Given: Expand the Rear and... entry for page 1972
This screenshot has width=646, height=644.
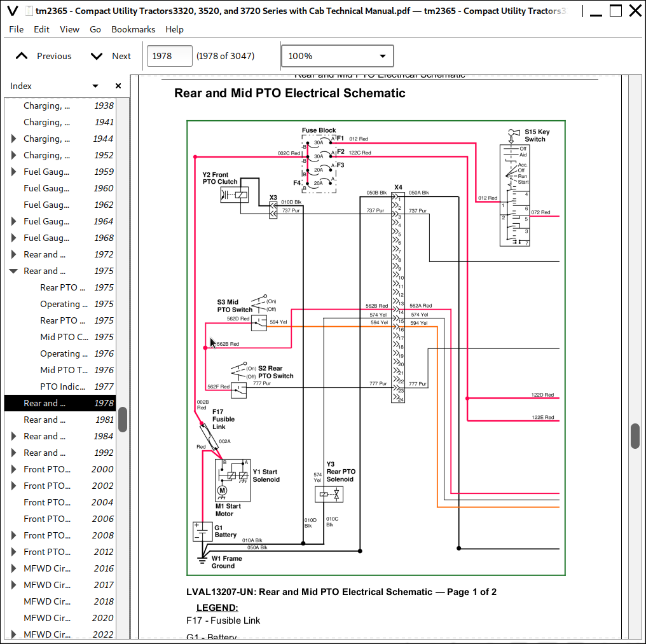Looking at the screenshot, I should [13, 254].
